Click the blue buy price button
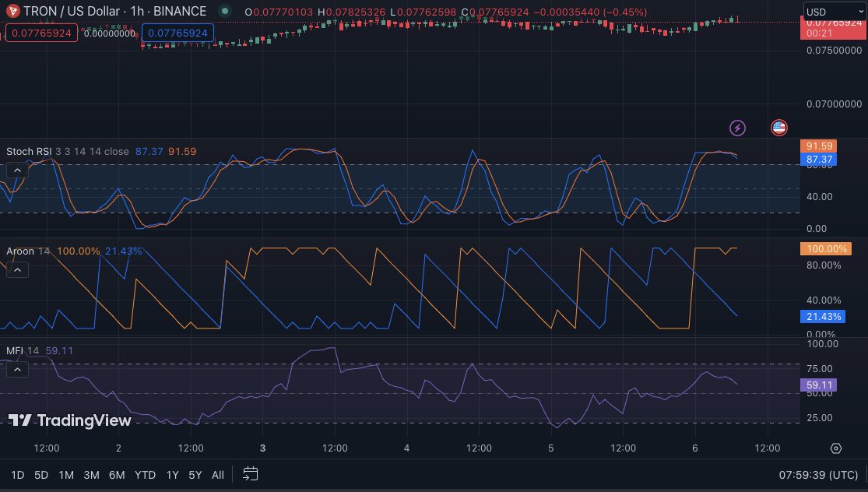 coord(177,33)
